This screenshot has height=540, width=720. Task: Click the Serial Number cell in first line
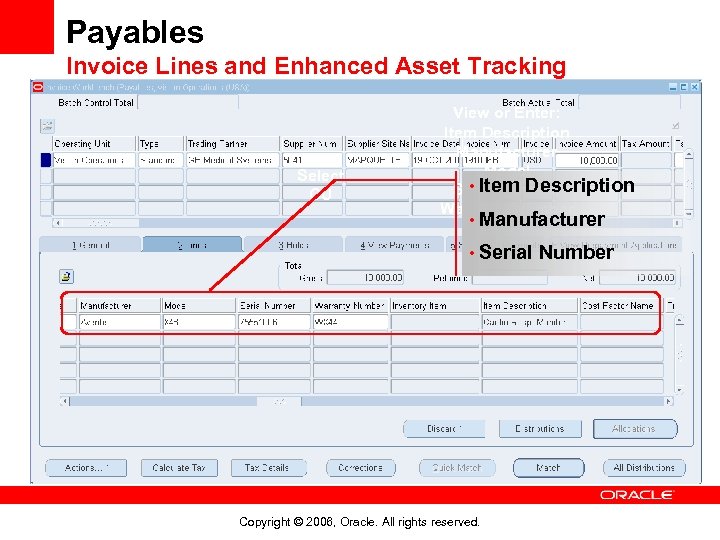pyautogui.click(x=274, y=322)
